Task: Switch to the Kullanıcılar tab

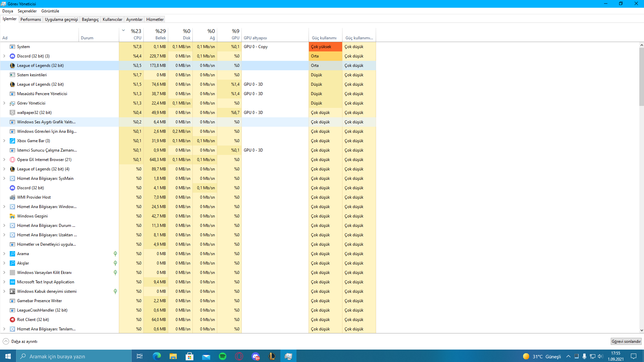Action: [x=112, y=19]
